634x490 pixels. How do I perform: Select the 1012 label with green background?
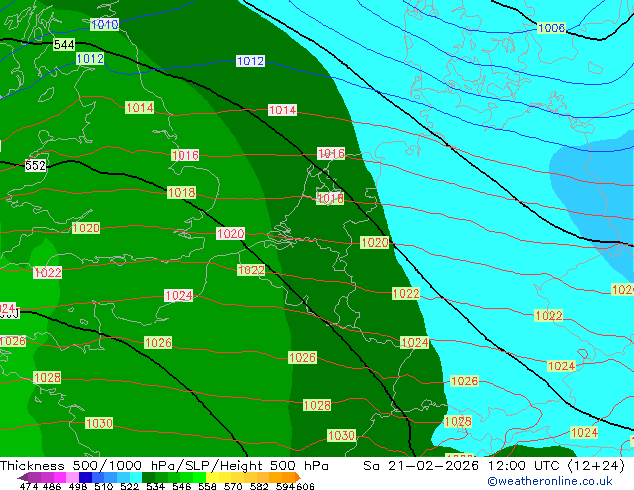(x=90, y=59)
